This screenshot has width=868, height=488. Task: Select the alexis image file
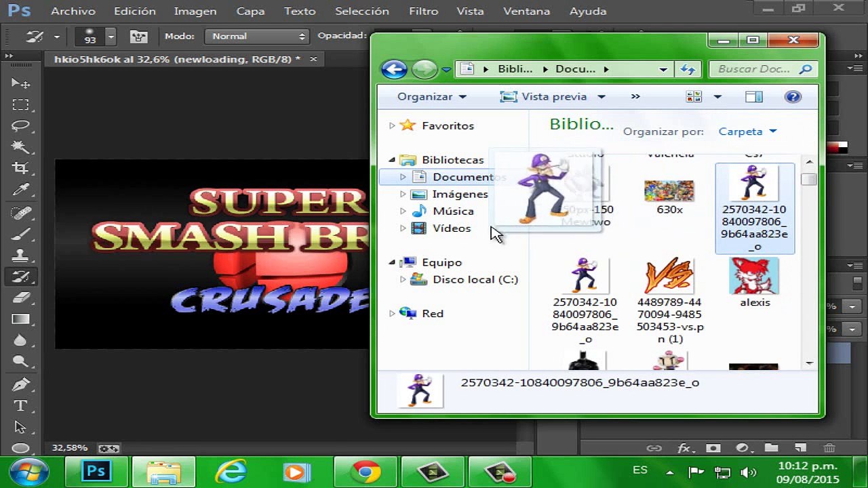pos(754,283)
